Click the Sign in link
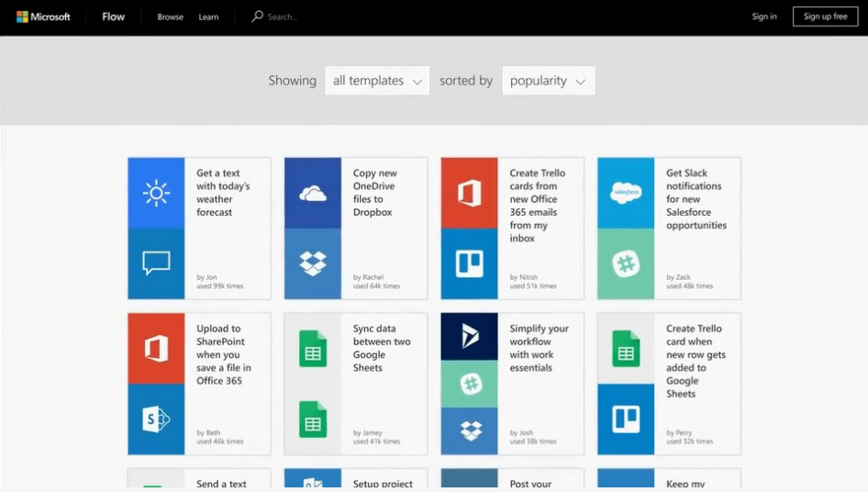Viewport: 868px width, 492px height. click(x=764, y=17)
